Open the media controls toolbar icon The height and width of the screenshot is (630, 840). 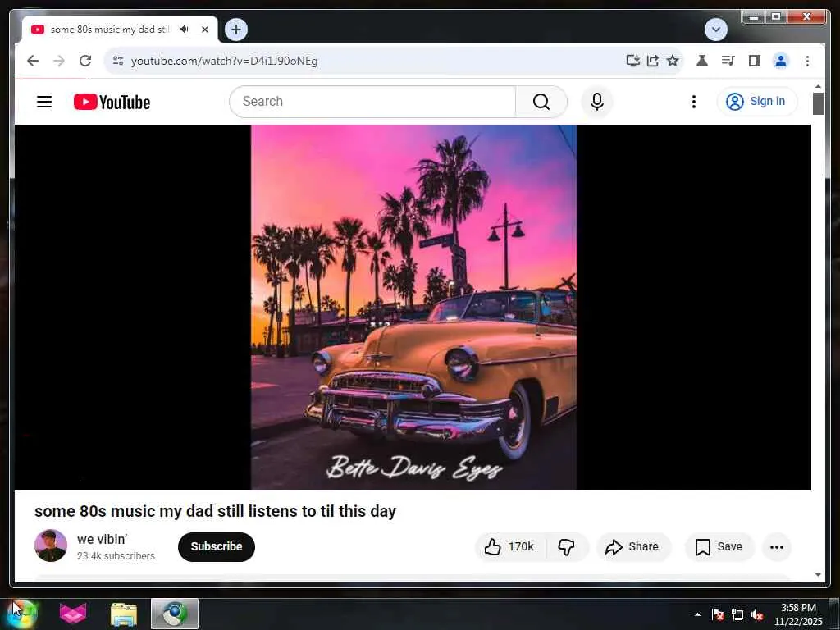point(728,61)
